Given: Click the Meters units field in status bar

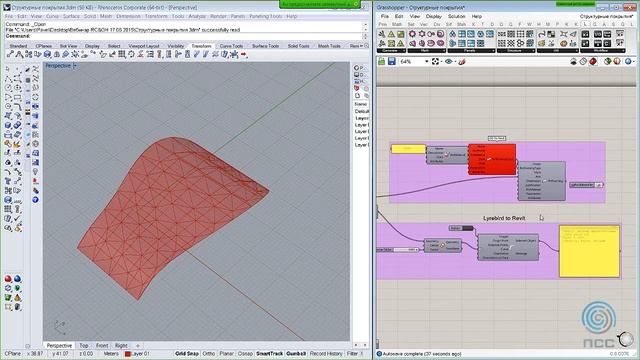Looking at the screenshot, I should click(x=111, y=353).
